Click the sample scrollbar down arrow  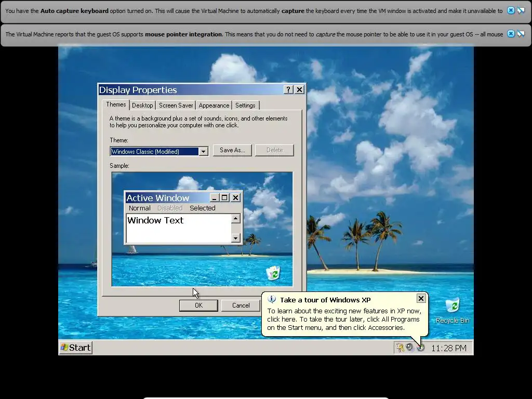(236, 238)
